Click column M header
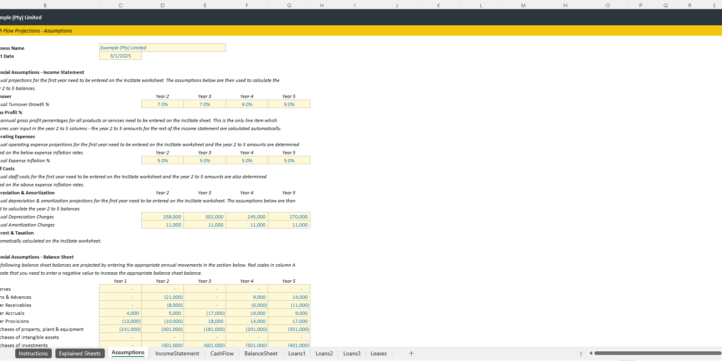Image resolution: width=722 pixels, height=361 pixels. coord(523,5)
